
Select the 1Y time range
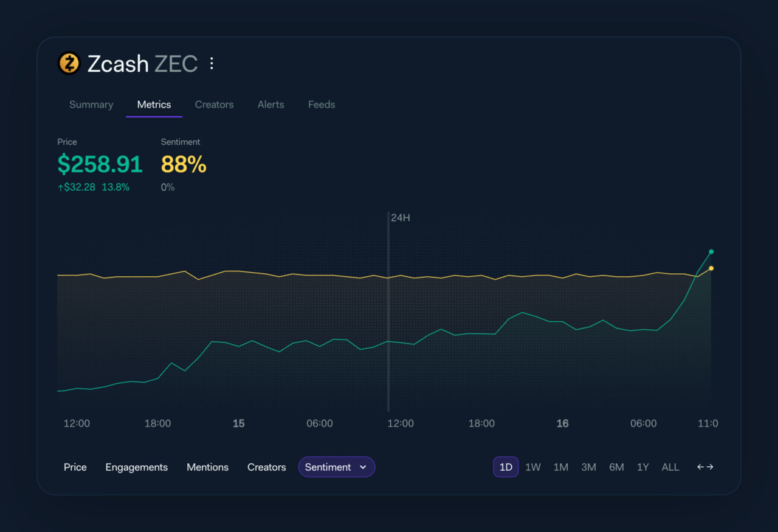click(642, 467)
